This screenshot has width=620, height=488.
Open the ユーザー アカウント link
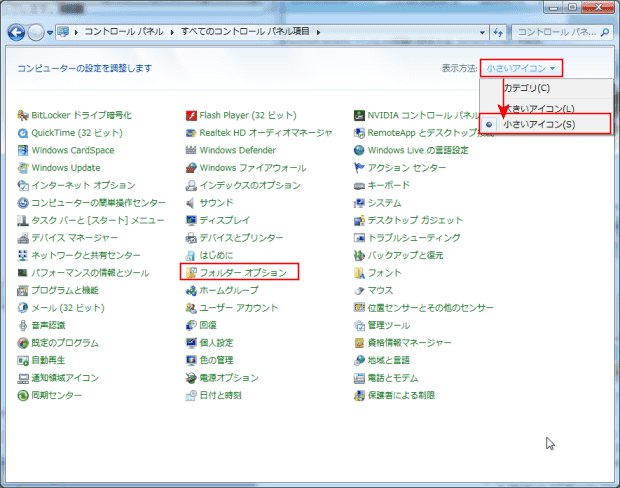[238, 308]
